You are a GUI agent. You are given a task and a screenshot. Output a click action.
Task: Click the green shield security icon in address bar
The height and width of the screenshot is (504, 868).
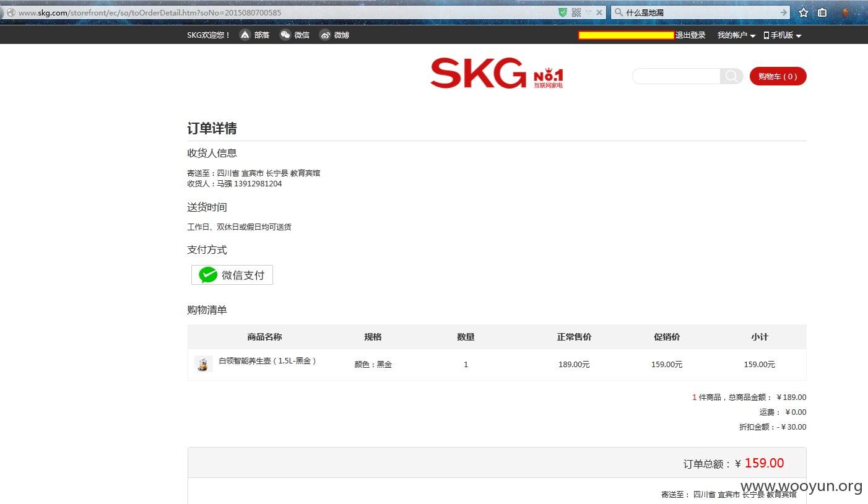tap(563, 12)
